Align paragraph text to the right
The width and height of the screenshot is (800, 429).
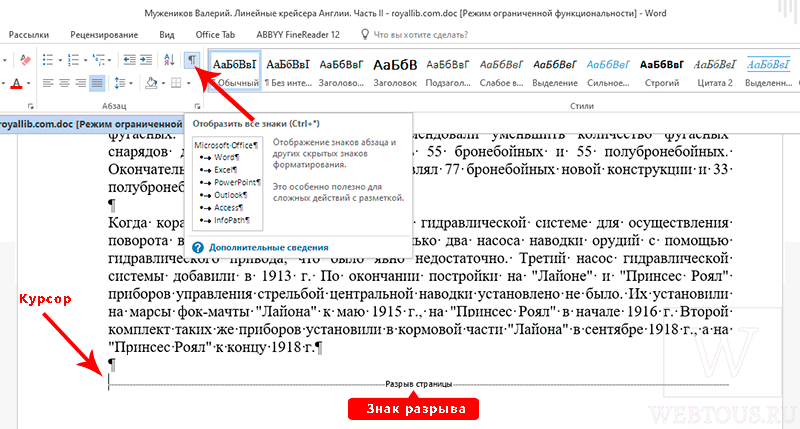[81, 83]
